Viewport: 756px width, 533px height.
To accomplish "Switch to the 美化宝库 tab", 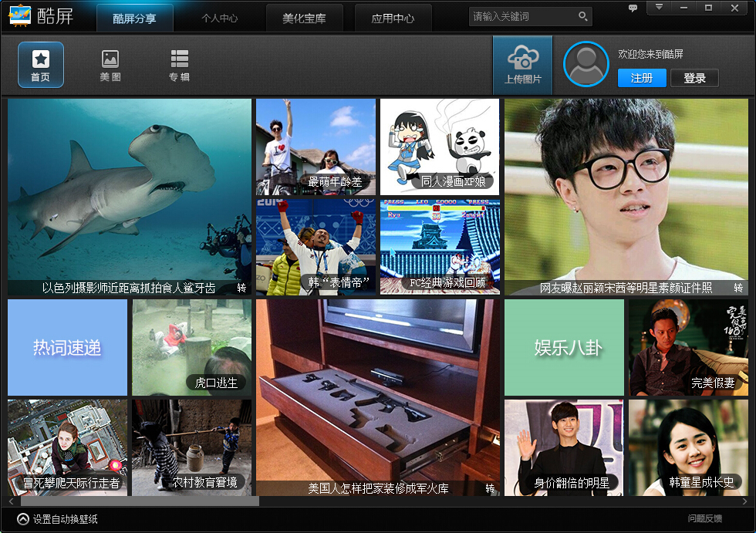I will 304,17.
